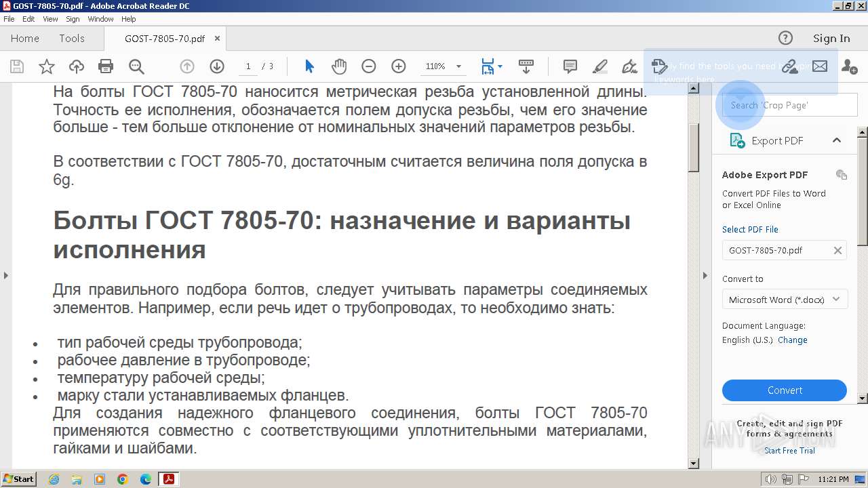This screenshot has height=488, width=868.
Task: Zoom out with the minus icon
Action: (x=369, y=66)
